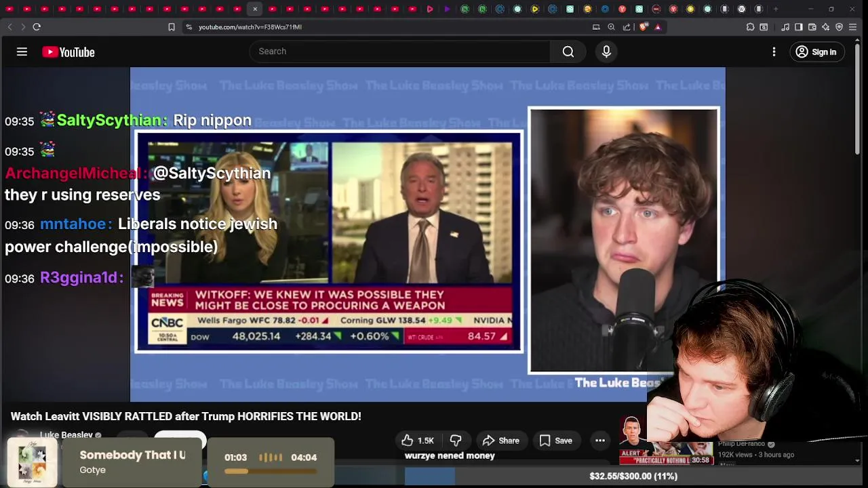This screenshot has height=488, width=868.
Task: Click the YouTube search magnifier button
Action: tap(568, 52)
